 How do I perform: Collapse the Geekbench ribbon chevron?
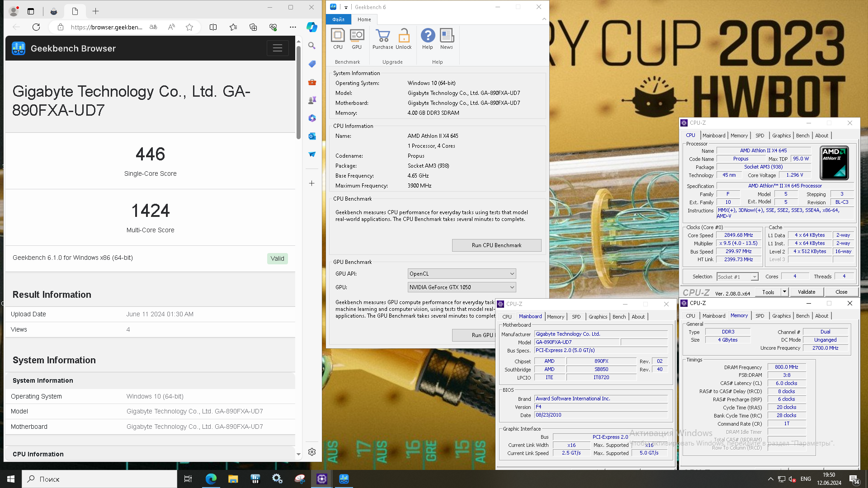(x=544, y=19)
